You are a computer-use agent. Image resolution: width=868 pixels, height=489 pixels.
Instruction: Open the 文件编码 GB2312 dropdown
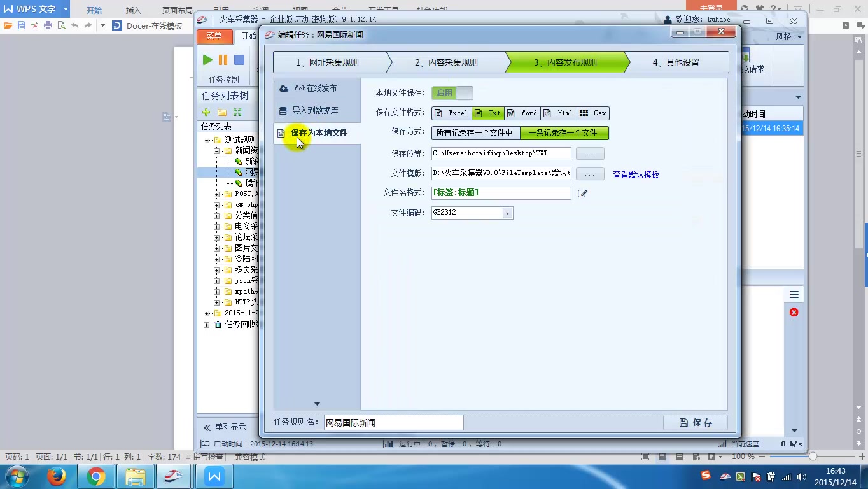coord(507,213)
